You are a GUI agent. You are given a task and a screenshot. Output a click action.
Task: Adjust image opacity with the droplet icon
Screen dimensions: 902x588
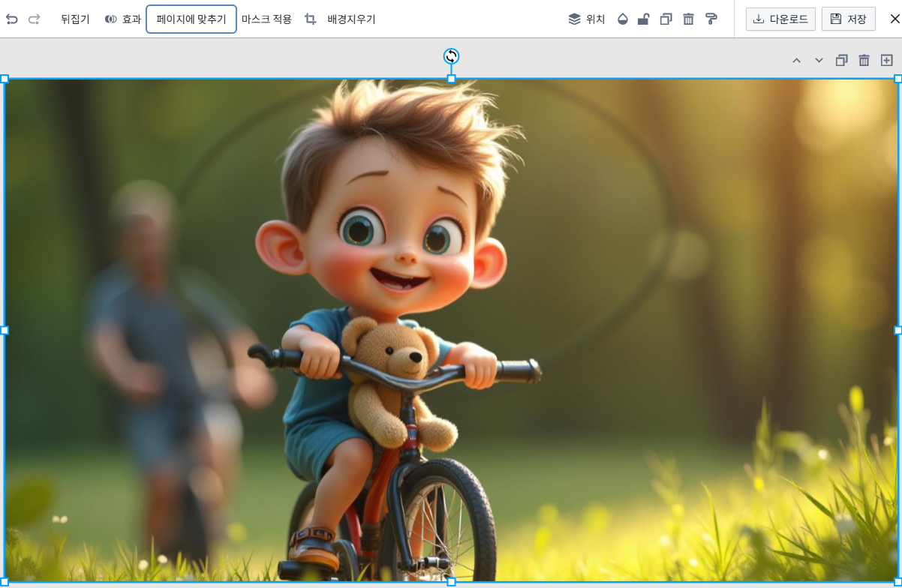click(622, 19)
